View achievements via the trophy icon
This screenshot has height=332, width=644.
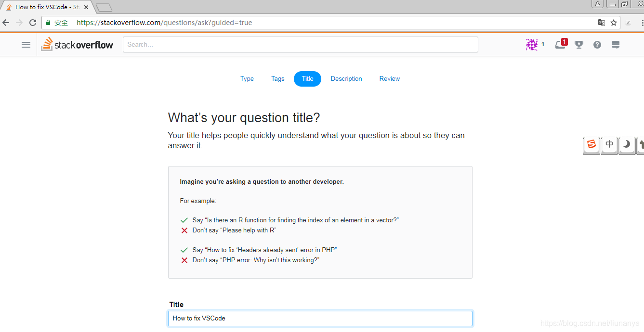click(578, 44)
